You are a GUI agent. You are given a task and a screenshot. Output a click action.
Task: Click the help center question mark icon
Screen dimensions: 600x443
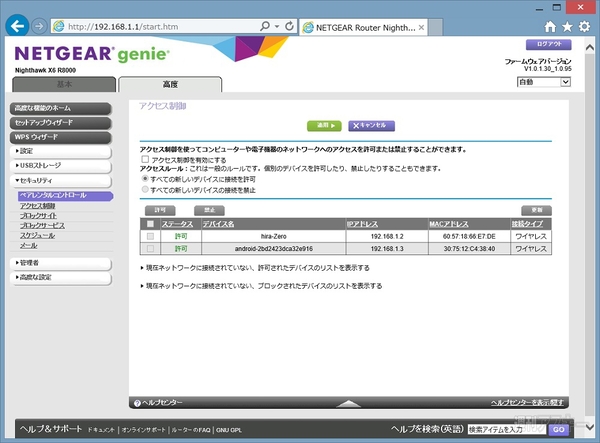coord(137,402)
